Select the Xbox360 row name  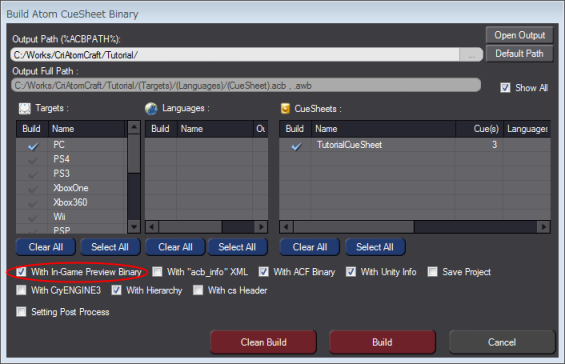(x=70, y=203)
